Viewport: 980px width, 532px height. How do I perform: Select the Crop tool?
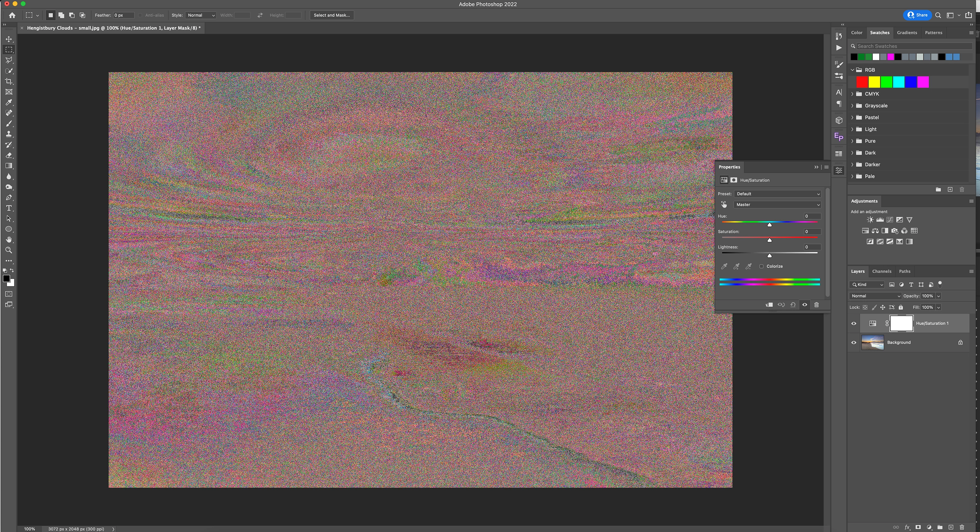(9, 81)
